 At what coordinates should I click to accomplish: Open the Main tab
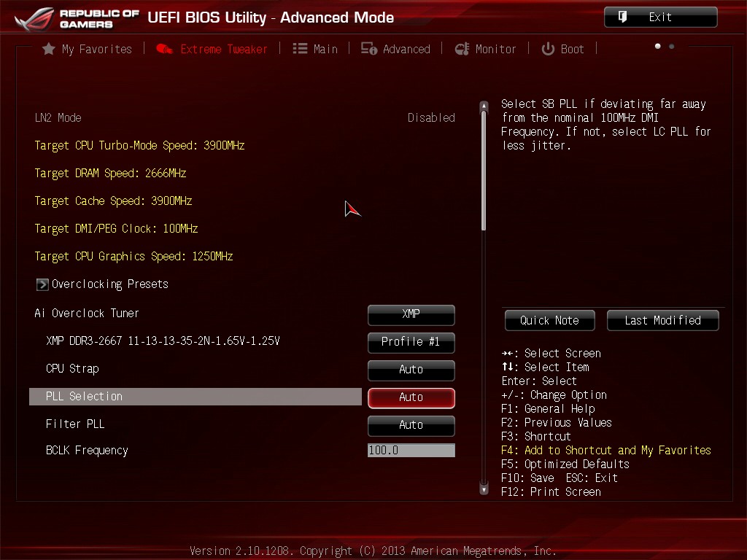point(315,49)
